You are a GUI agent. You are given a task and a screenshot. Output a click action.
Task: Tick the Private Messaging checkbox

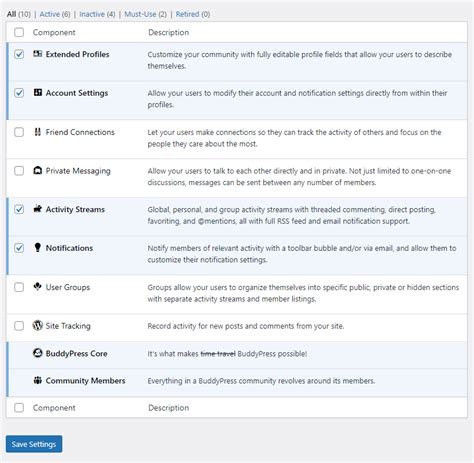[x=19, y=171]
